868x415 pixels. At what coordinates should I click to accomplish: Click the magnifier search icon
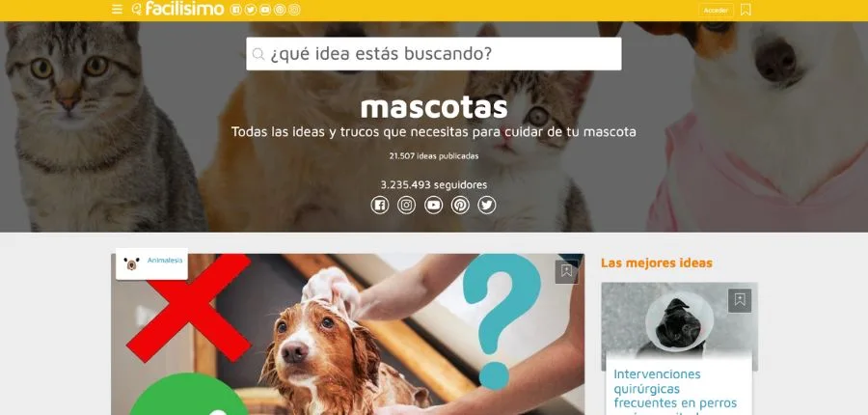(x=258, y=54)
